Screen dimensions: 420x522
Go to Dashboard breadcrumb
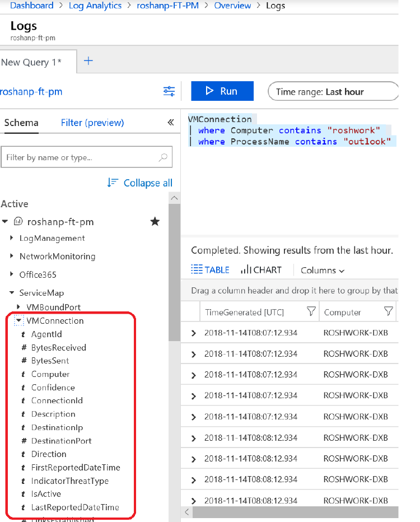tap(31, 6)
